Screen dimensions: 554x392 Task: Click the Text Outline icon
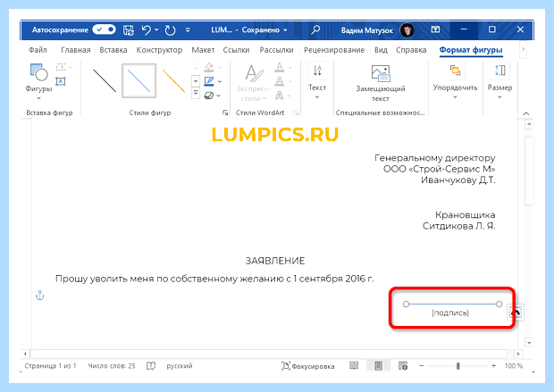280,81
